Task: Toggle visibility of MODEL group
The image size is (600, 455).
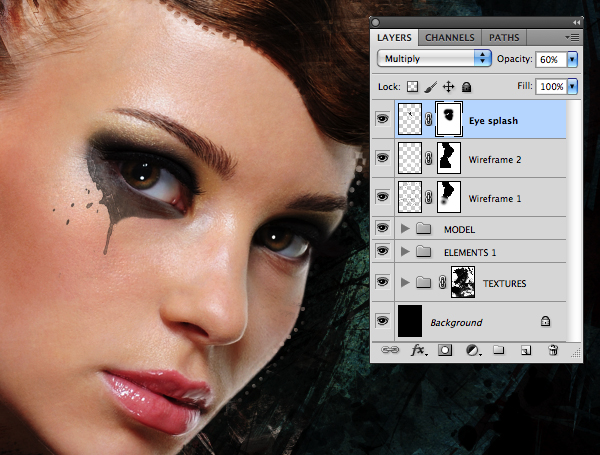Action: click(x=382, y=228)
